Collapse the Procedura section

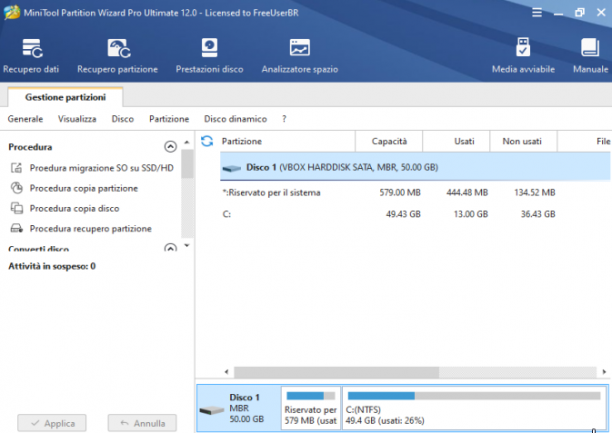pyautogui.click(x=170, y=147)
